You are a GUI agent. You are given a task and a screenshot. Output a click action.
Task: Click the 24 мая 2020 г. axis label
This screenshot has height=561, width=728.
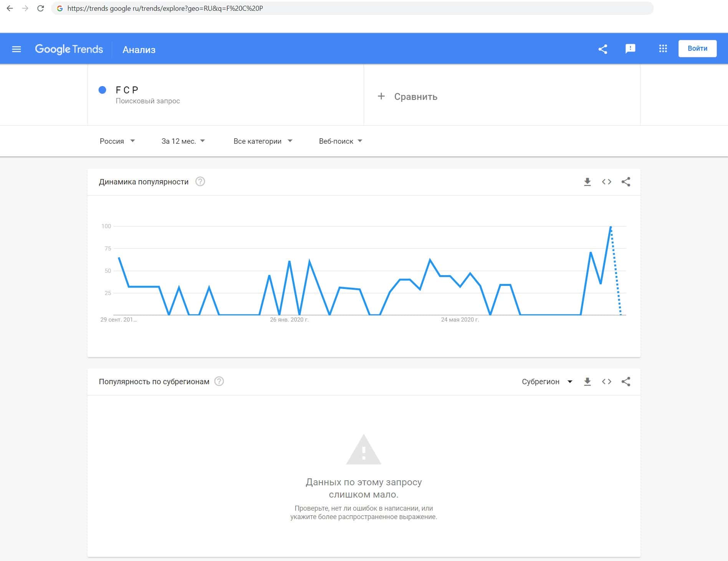click(x=460, y=320)
